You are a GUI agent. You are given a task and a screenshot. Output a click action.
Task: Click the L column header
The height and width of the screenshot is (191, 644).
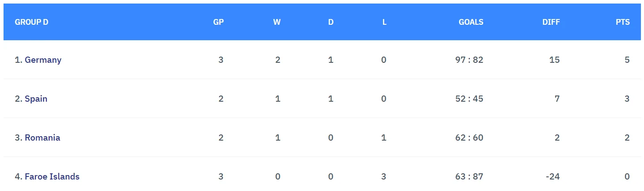(384, 22)
